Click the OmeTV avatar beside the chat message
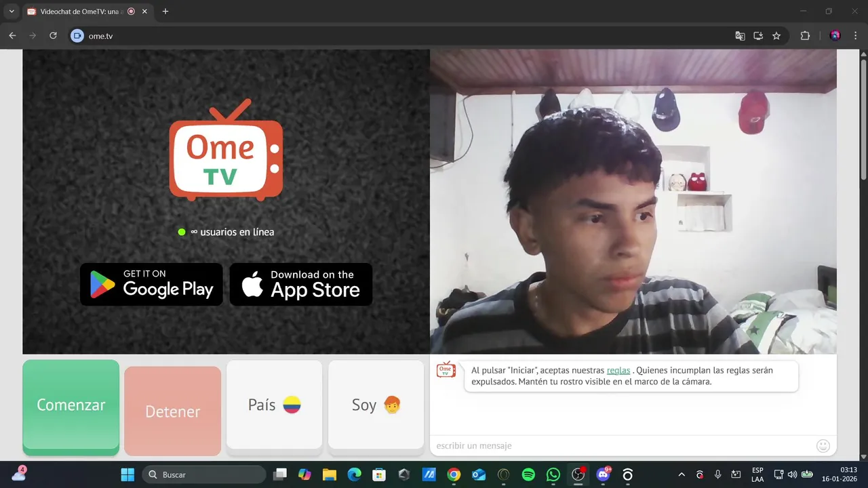This screenshot has width=868, height=488. [446, 369]
